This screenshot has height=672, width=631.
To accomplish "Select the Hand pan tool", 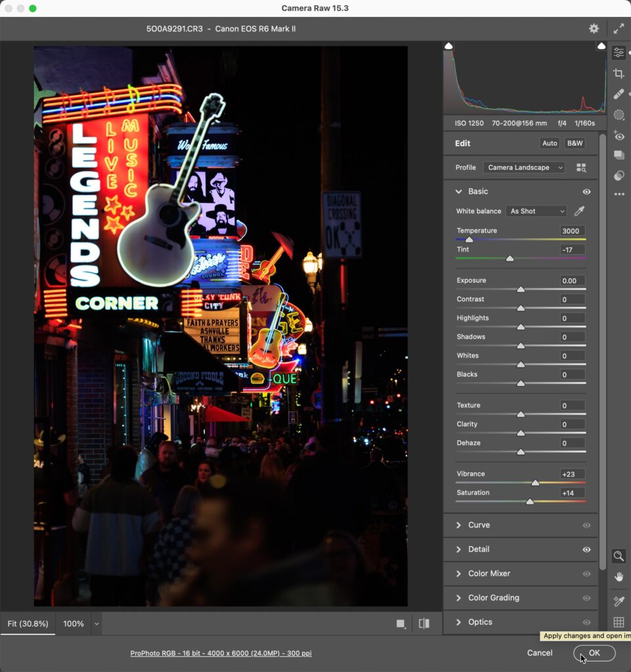I will pos(619,577).
